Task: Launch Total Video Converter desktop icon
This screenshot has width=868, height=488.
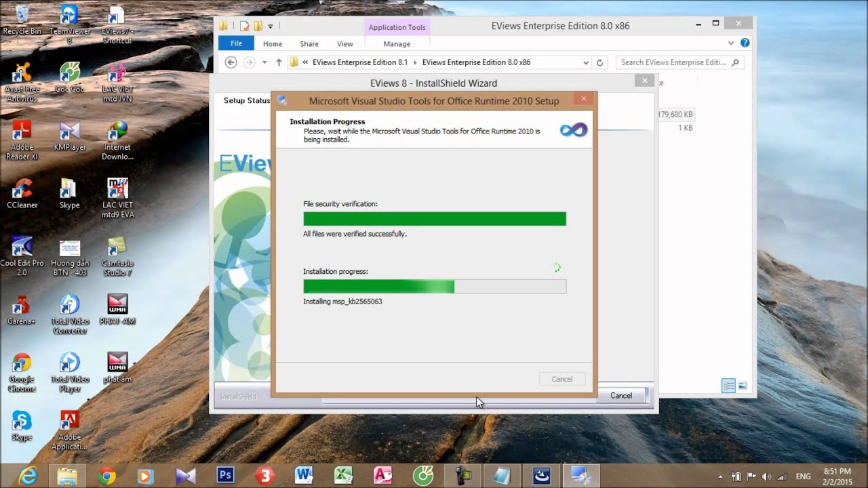Action: coord(69,314)
